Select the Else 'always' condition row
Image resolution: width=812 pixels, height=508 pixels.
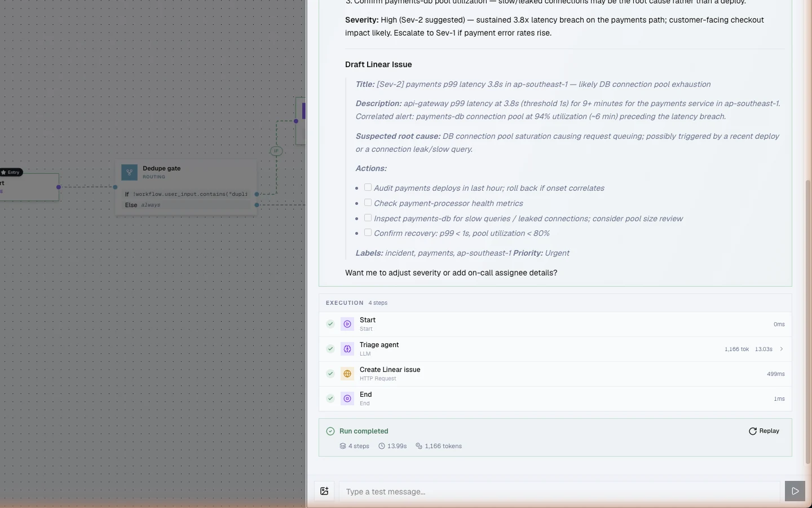tap(187, 205)
